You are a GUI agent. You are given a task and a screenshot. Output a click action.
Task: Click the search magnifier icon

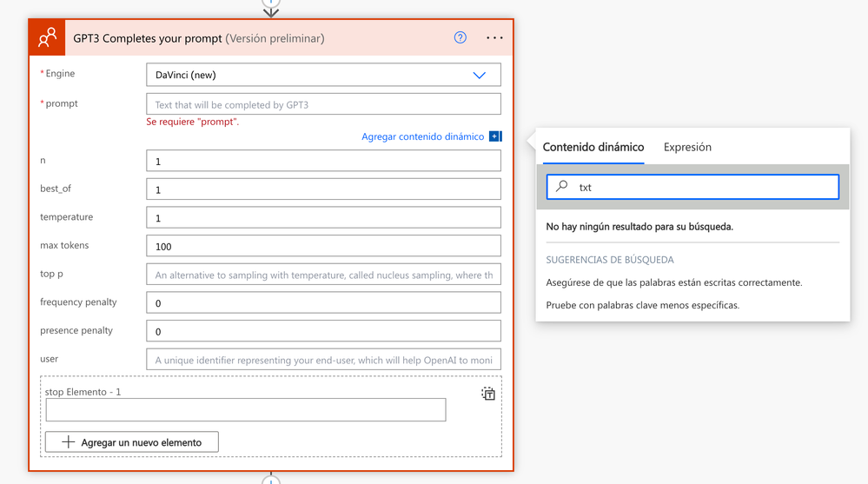tap(562, 186)
